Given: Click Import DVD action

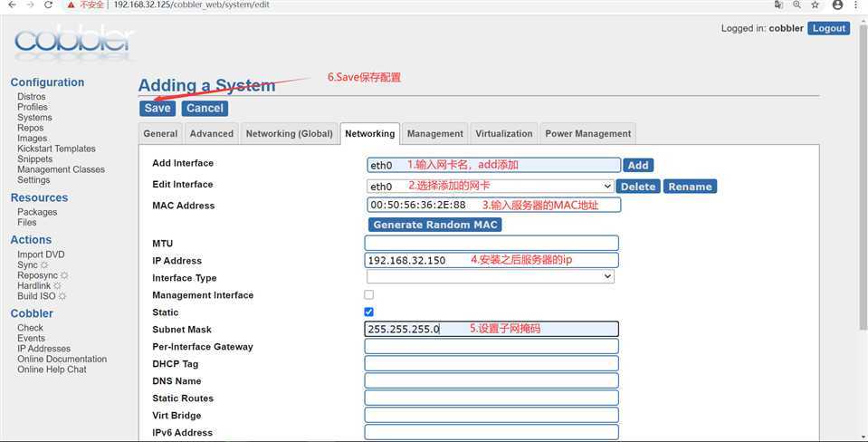Looking at the screenshot, I should 41,255.
